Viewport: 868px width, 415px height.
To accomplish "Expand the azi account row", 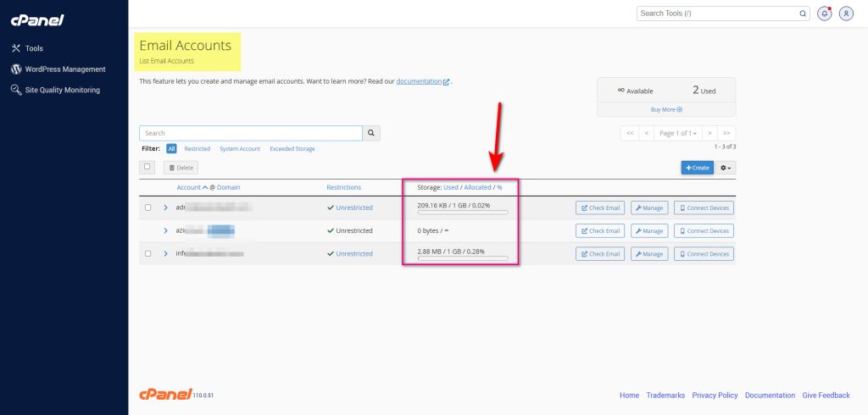I will point(165,230).
